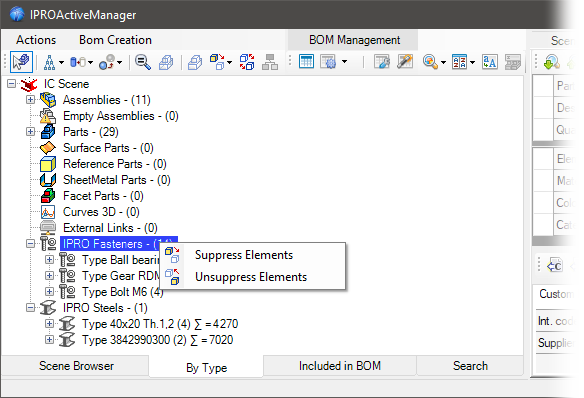
Task: Choose Unsuppress Elements from context menu
Action: 253,277
